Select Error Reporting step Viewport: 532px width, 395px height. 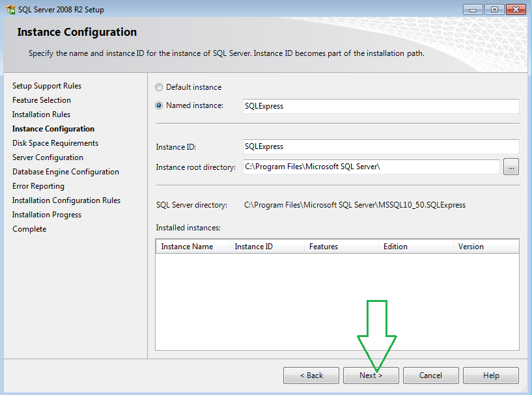pyautogui.click(x=38, y=186)
